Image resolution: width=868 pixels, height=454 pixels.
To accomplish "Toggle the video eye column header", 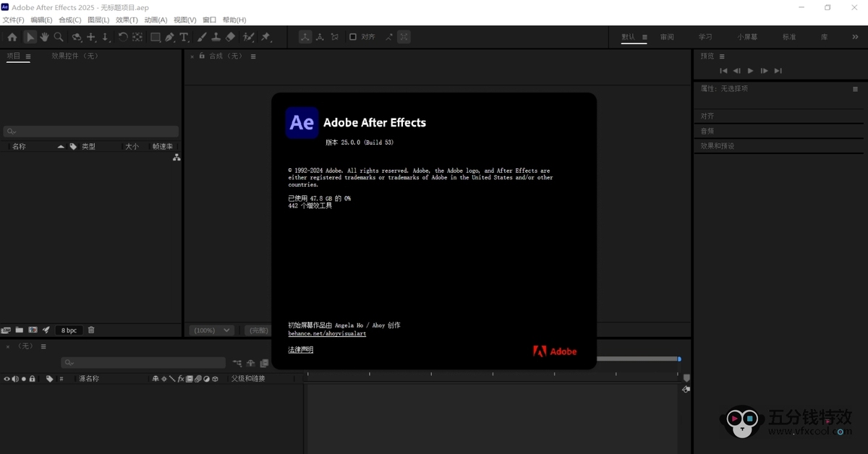I will [7, 379].
